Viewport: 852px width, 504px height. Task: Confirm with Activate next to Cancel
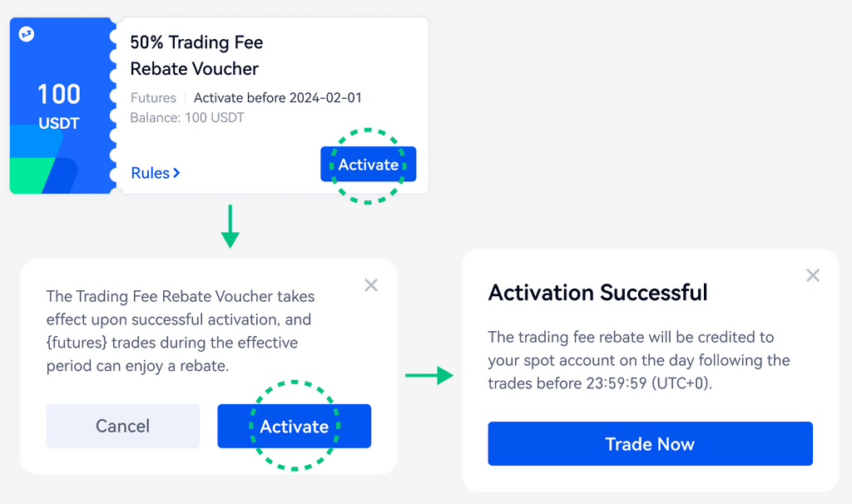tap(294, 426)
